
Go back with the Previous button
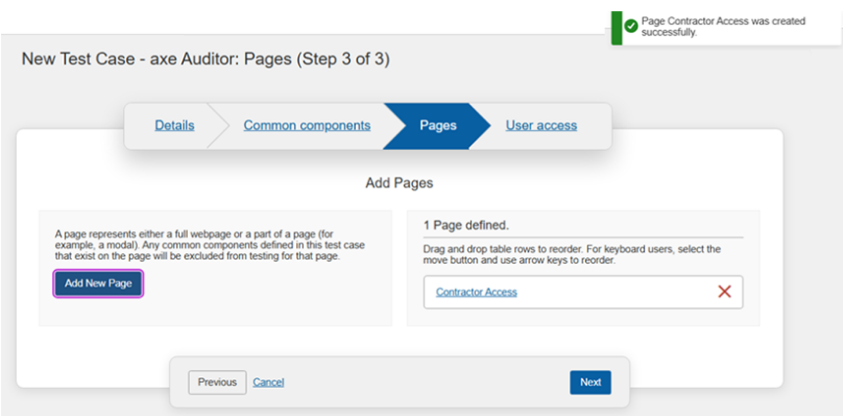point(217,382)
